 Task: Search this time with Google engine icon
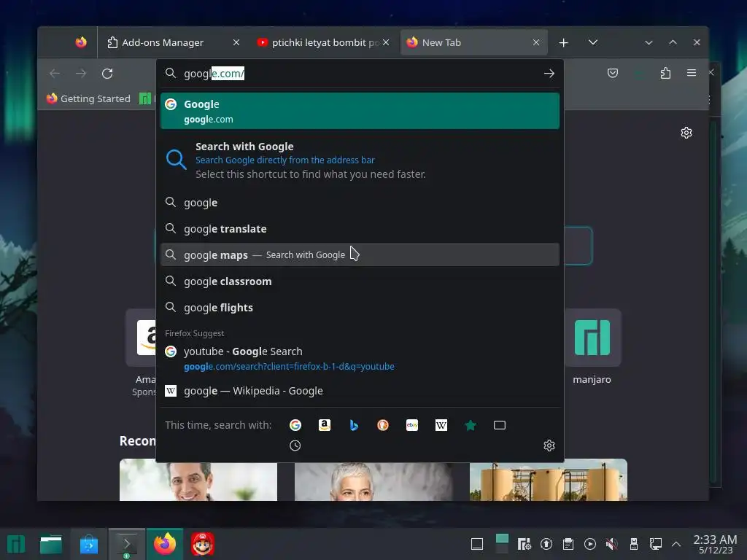(295, 425)
